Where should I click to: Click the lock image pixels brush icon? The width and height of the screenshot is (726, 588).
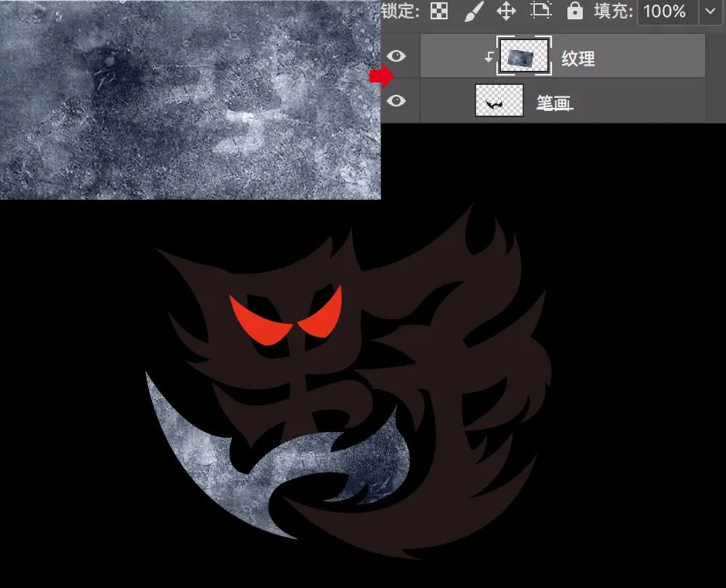pyautogui.click(x=473, y=11)
